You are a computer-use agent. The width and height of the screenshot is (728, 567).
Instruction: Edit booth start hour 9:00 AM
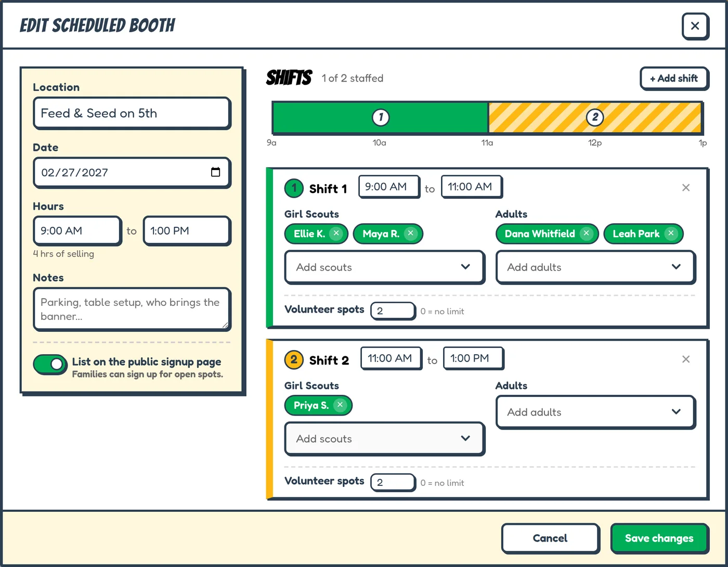[x=77, y=231]
